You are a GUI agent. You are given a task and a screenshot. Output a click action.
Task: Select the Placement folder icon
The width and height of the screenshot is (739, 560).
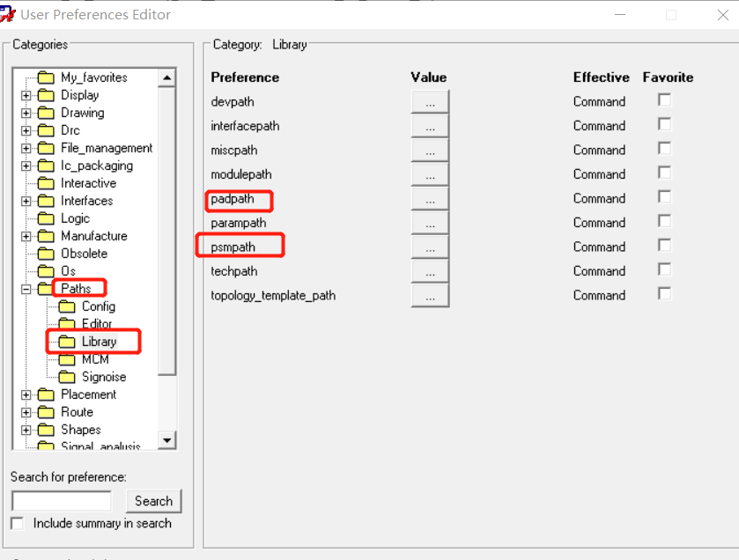46,394
